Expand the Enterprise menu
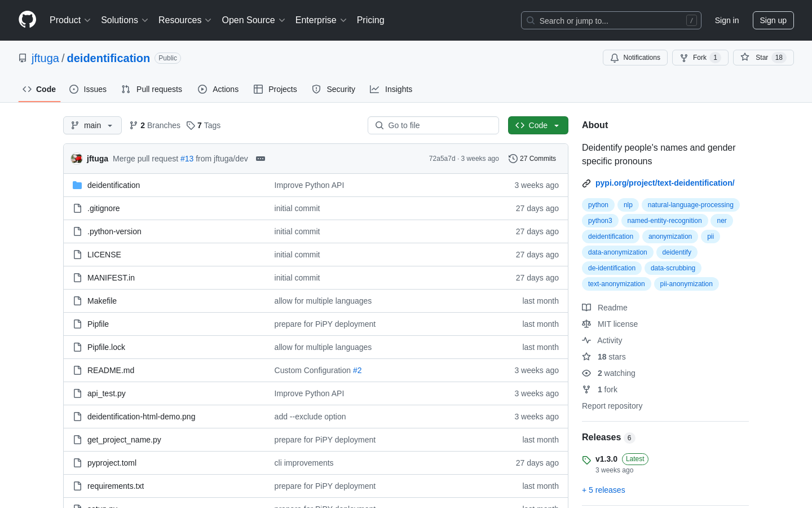812x508 pixels. [321, 20]
